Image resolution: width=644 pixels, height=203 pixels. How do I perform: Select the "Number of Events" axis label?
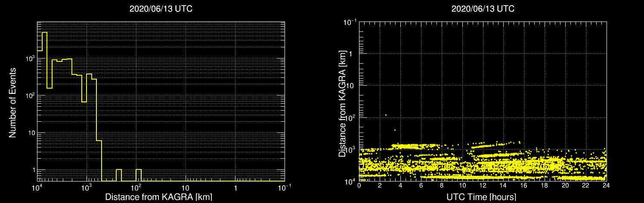pos(12,102)
